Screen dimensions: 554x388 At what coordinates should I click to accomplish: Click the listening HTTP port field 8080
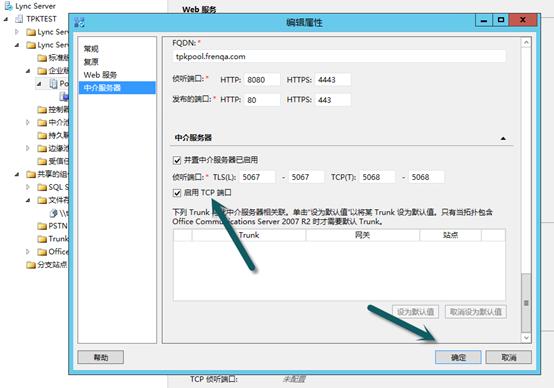coord(262,80)
